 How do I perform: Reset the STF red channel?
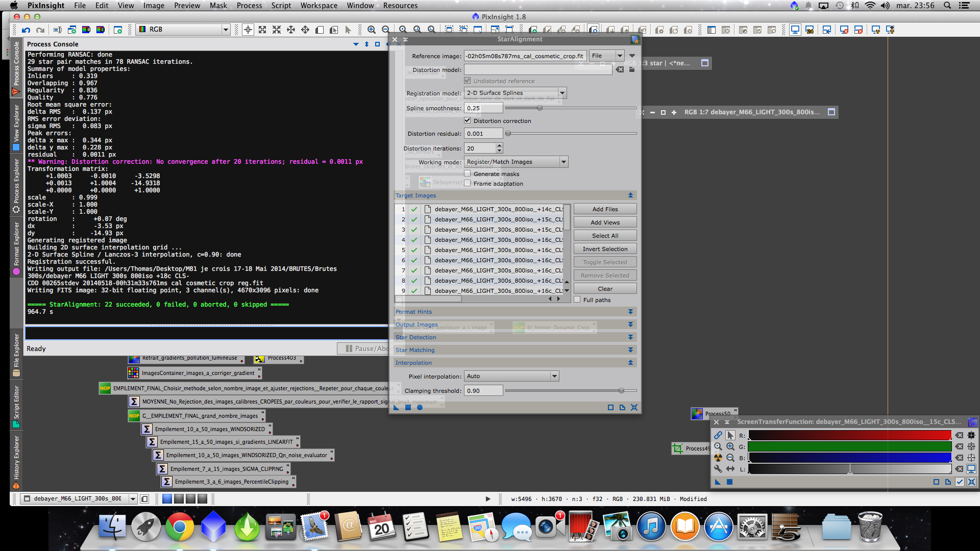[960, 435]
